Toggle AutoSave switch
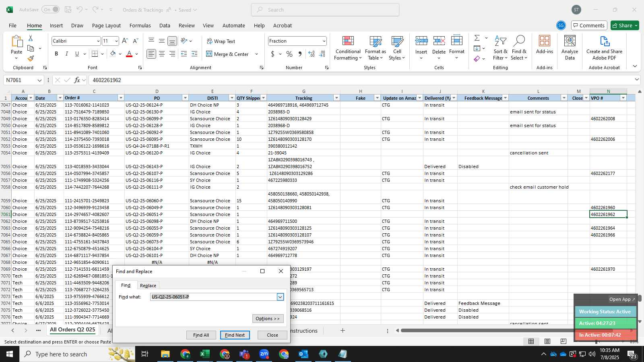 pos(50,10)
